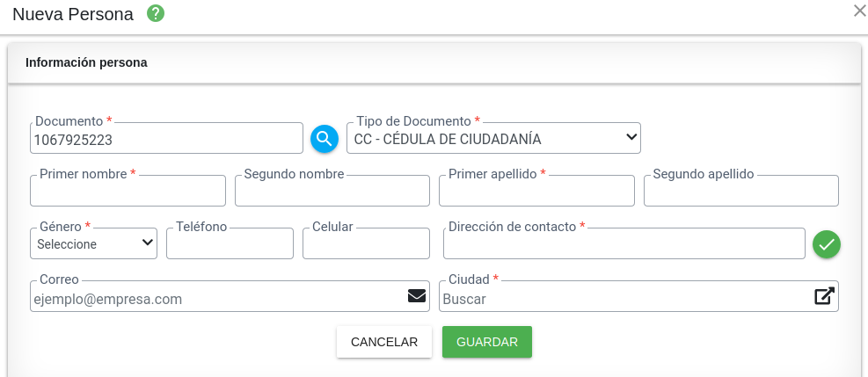Select the Celular text field
This screenshot has width=868, height=377.
[x=366, y=243]
